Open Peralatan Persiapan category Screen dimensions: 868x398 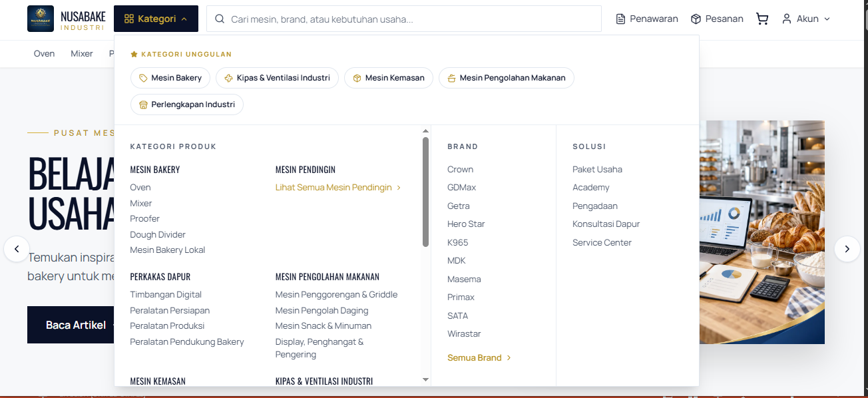click(x=170, y=310)
